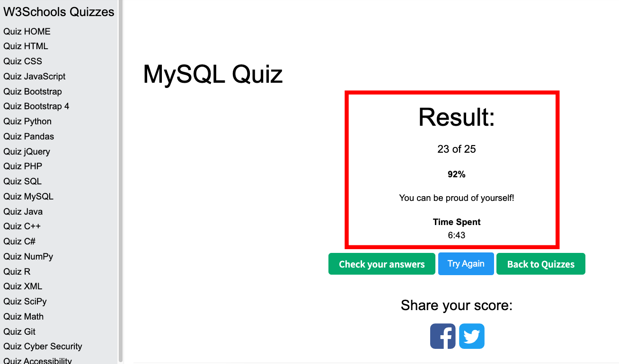The height and width of the screenshot is (364, 619).
Task: Click the Try Again button
Action: 466,263
